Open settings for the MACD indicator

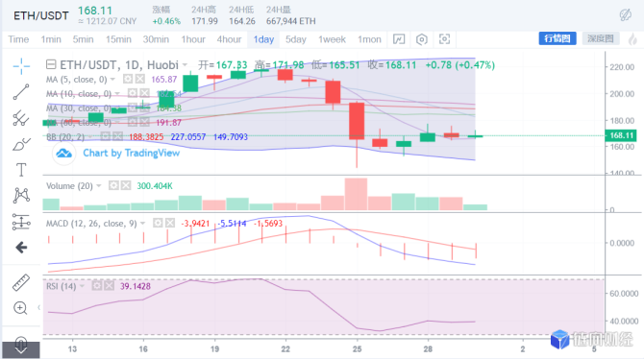pos(158,224)
